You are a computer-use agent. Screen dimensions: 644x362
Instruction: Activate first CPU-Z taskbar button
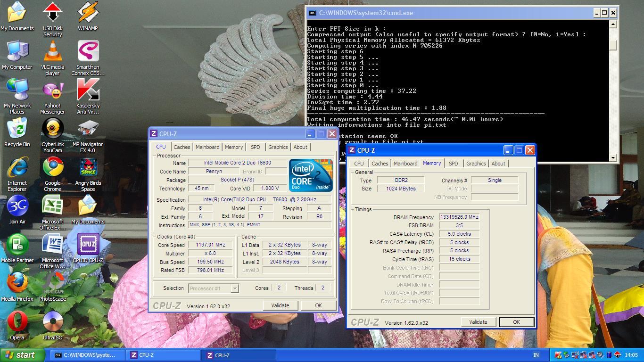point(163,355)
